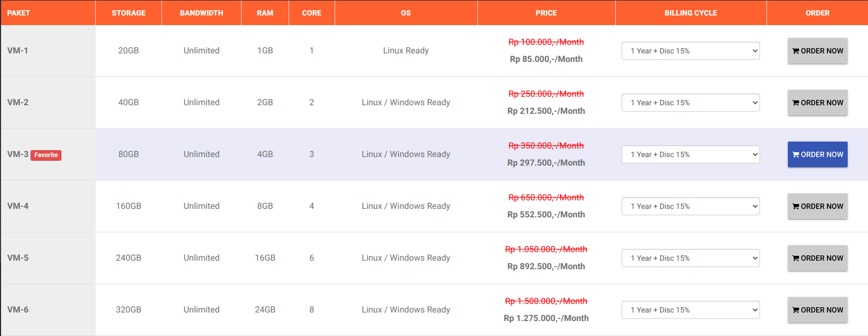Open the VM-3 billing cycle selector
The width and height of the screenshot is (868, 336).
[x=690, y=155]
